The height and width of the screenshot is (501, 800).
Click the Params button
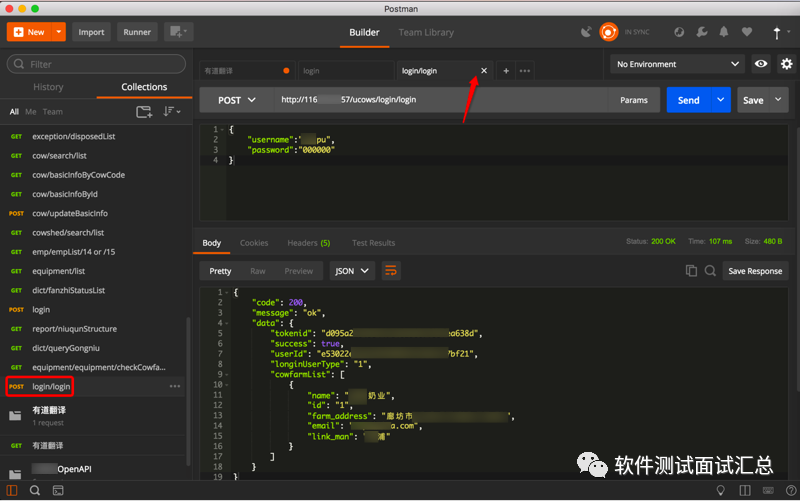pos(634,100)
